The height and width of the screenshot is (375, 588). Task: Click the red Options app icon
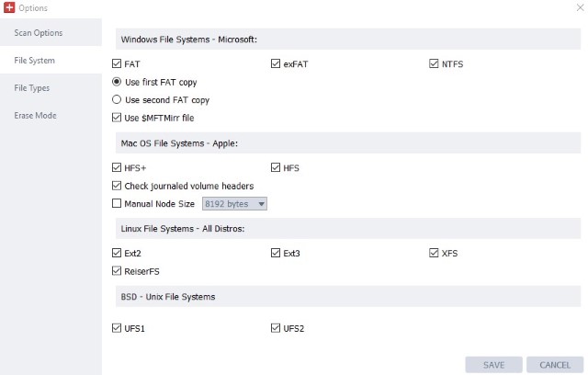tap(9, 7)
